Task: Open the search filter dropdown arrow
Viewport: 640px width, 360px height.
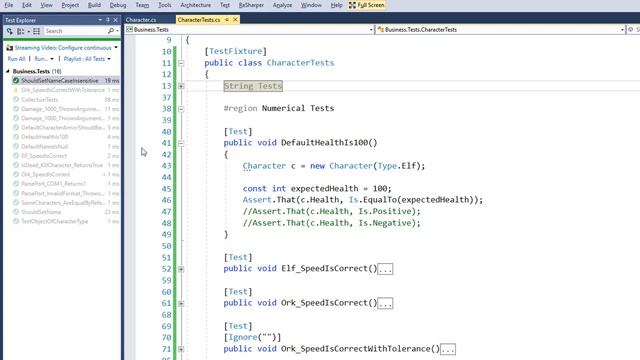Action: 118,31
